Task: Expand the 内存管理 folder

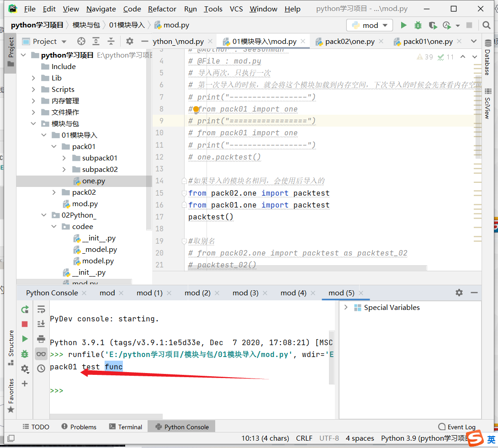Action: point(33,101)
